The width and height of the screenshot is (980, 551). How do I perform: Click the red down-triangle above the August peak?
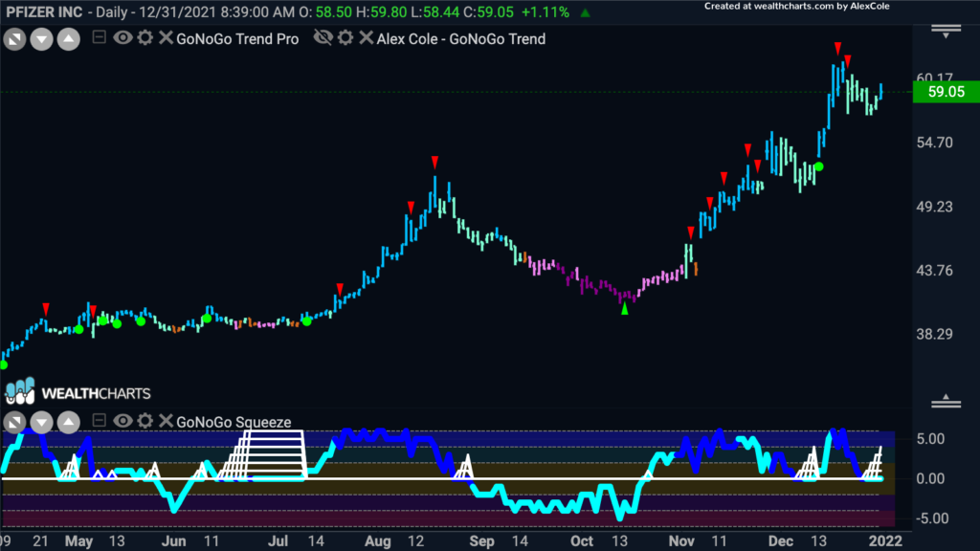click(x=435, y=163)
